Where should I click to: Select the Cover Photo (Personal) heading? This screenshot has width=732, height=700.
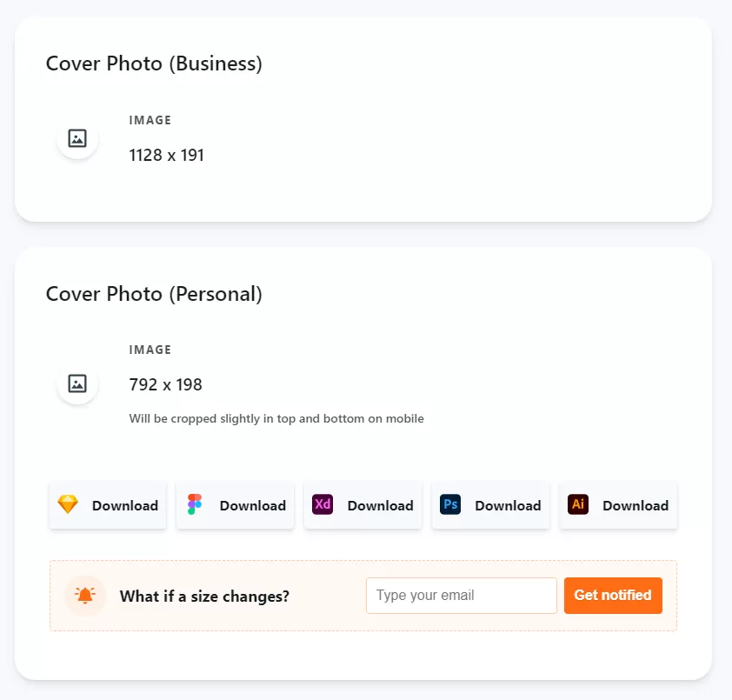click(154, 294)
